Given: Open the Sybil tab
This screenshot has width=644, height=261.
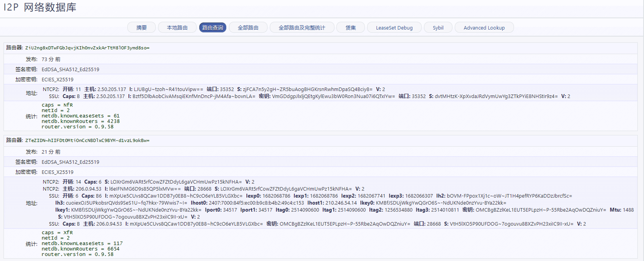Looking at the screenshot, I should point(438,28).
